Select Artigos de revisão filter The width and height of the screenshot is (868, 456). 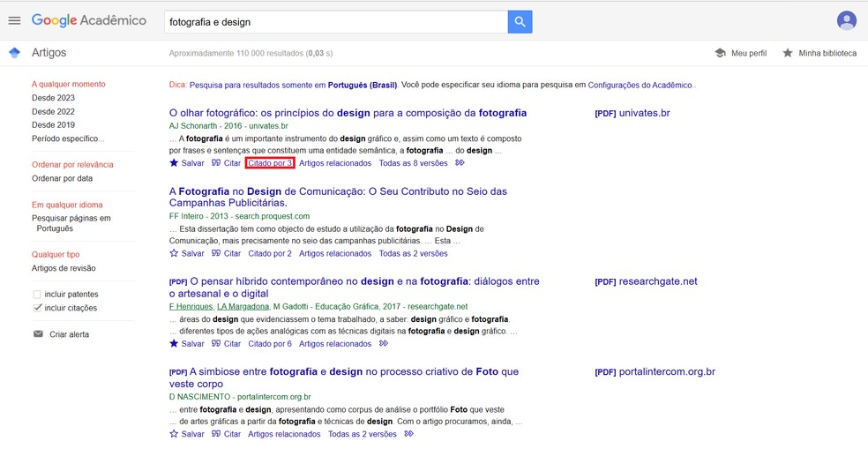(64, 268)
